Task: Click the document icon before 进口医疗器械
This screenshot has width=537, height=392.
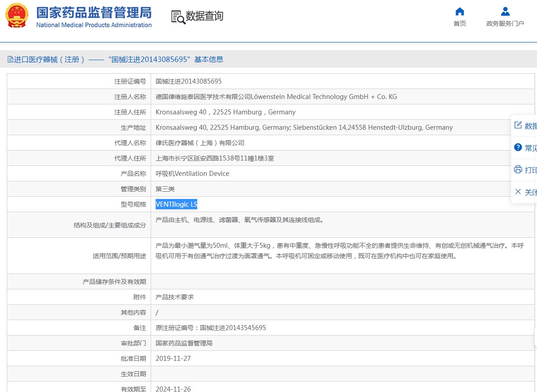Action: tap(10, 60)
